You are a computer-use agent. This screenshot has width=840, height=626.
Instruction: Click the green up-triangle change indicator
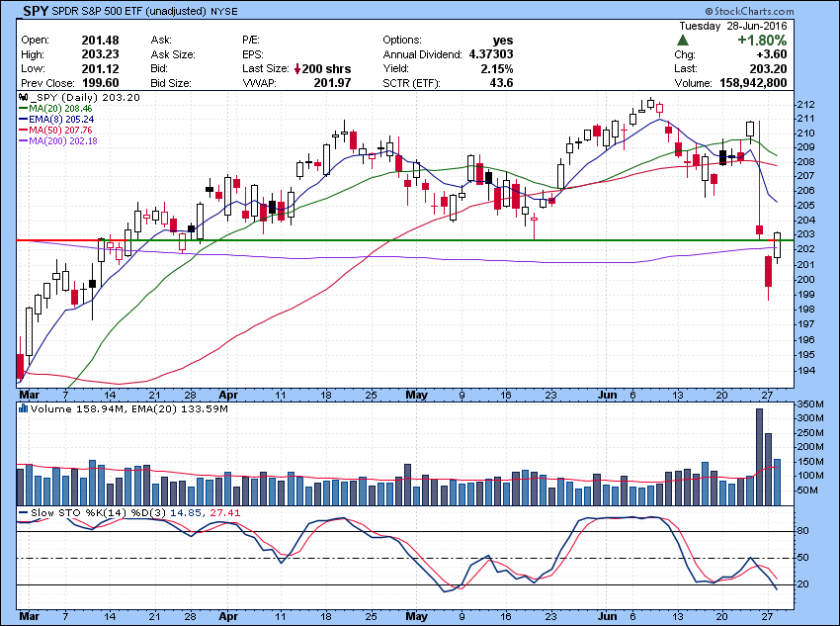click(x=683, y=41)
